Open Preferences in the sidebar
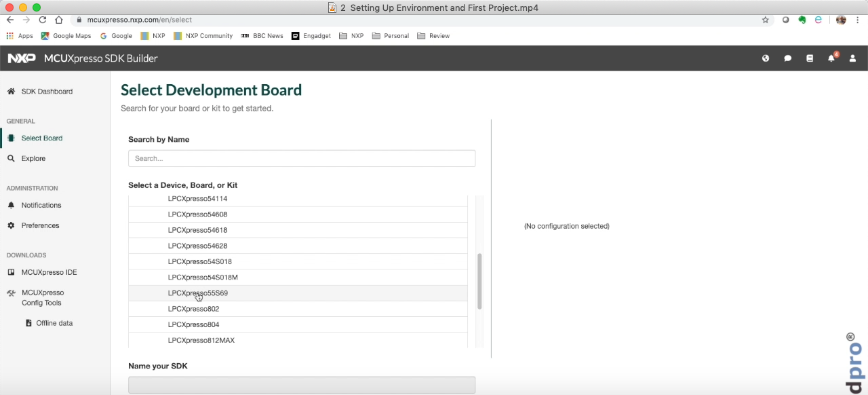Screen dimensions: 868x395 tap(40, 226)
